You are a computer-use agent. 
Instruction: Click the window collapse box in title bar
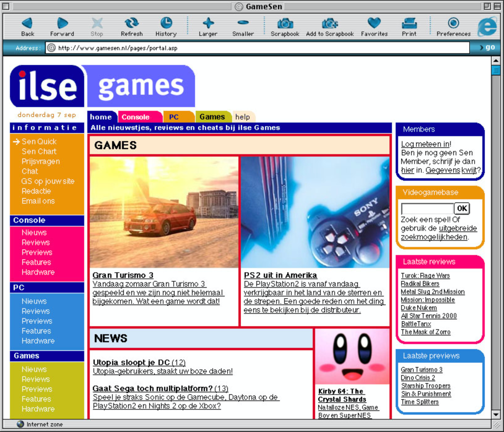coord(497,6)
